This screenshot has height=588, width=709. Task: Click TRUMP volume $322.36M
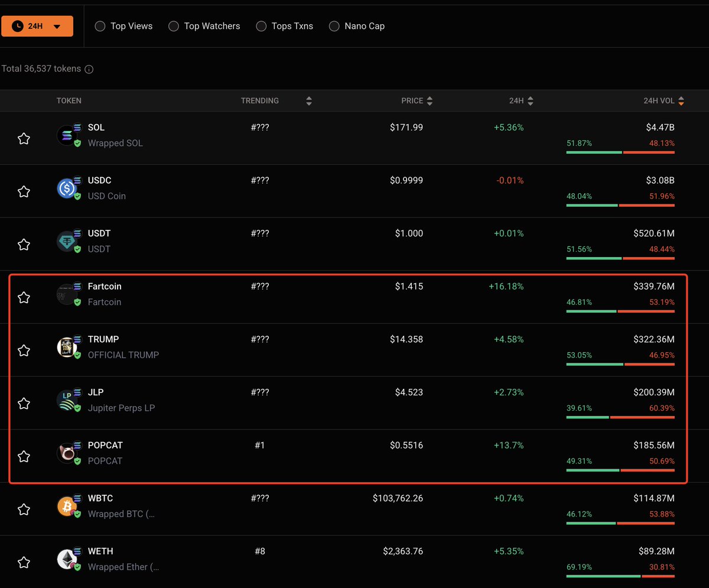[653, 339]
